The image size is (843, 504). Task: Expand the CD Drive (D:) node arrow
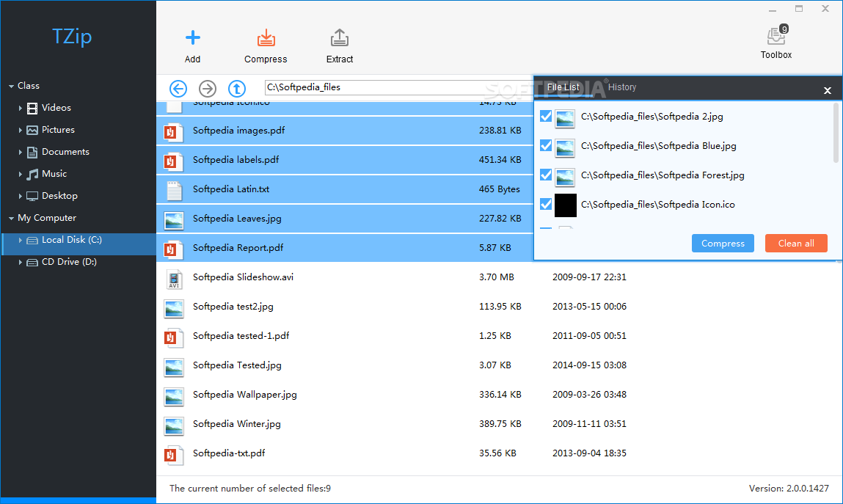[x=21, y=262]
